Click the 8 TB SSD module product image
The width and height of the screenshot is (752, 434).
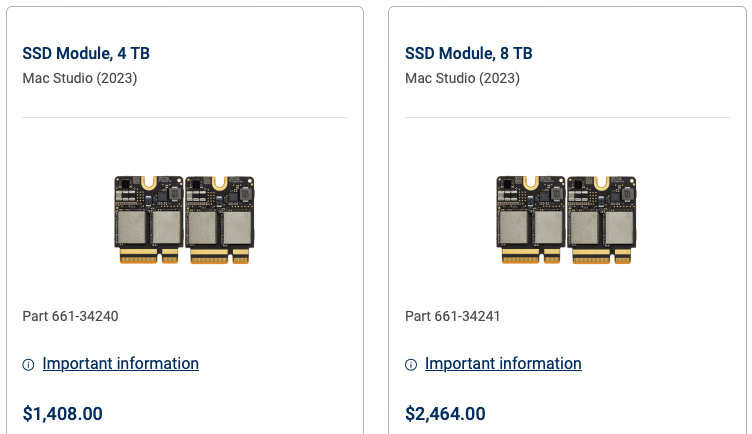567,220
